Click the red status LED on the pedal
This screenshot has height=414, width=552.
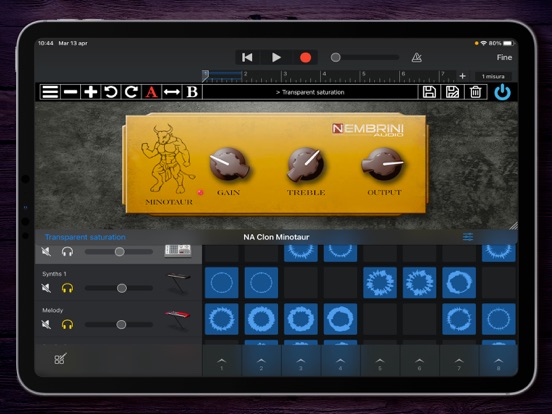(x=200, y=192)
